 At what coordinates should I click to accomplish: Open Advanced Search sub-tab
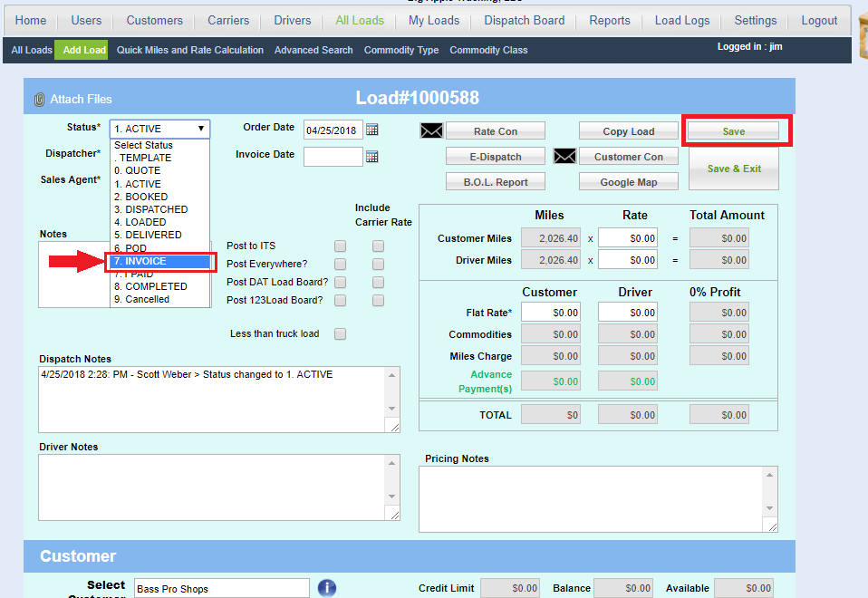click(313, 51)
